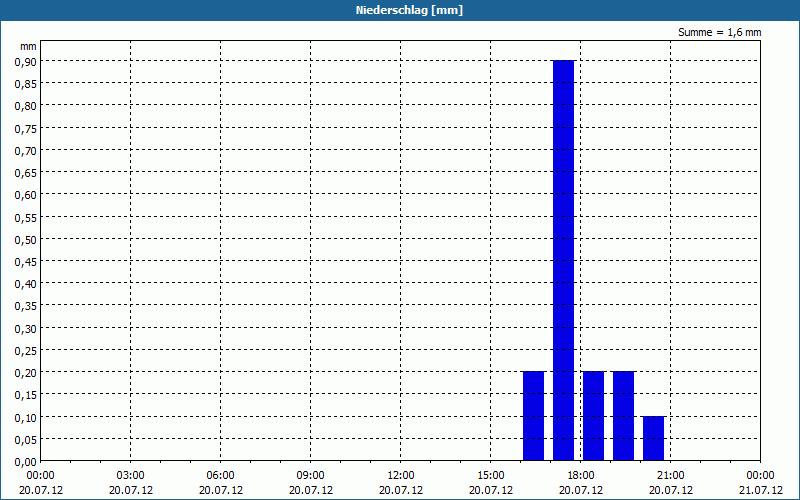Select the y-axis tick label "0,55"
The image size is (800, 500).
26,217
